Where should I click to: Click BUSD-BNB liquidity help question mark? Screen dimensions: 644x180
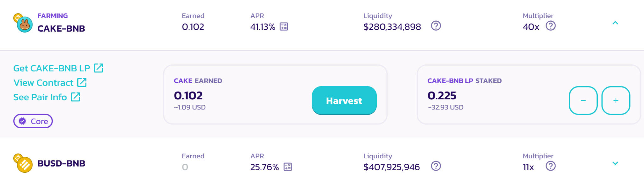tap(436, 166)
